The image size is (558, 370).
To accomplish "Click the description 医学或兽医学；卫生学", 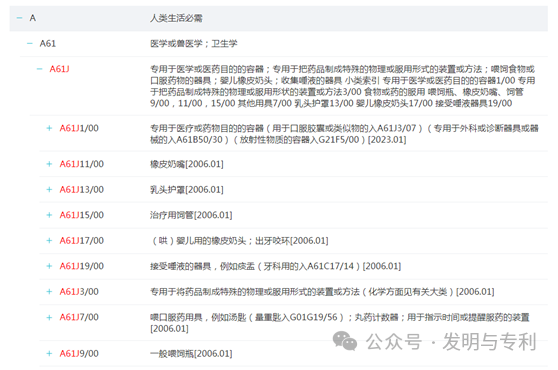I will pyautogui.click(x=194, y=43).
